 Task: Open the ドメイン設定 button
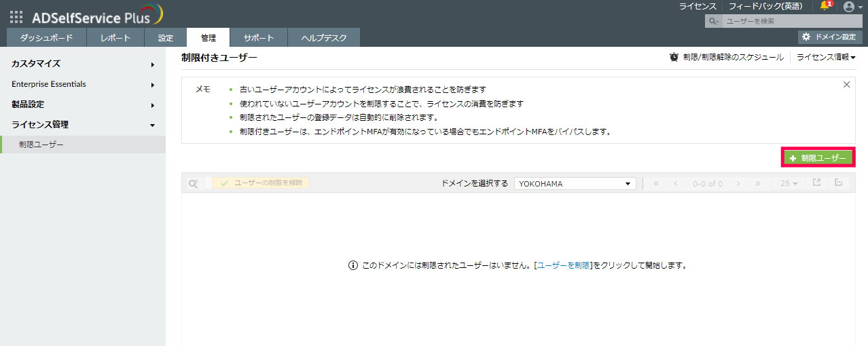tap(829, 37)
